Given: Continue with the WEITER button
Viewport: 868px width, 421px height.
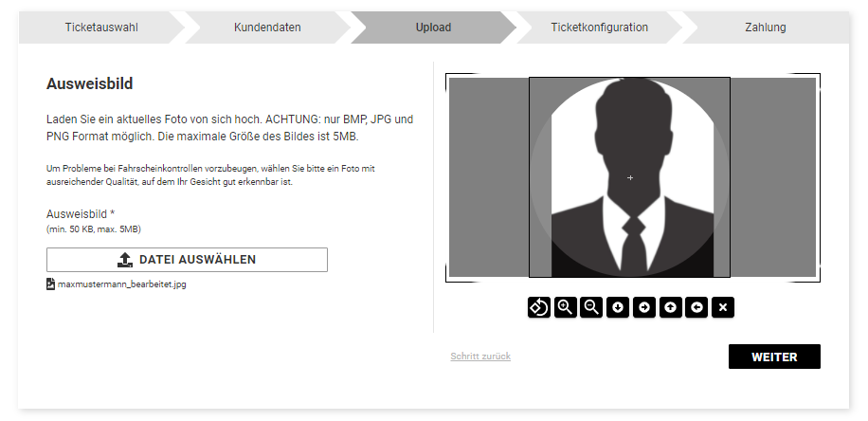Looking at the screenshot, I should click(774, 357).
